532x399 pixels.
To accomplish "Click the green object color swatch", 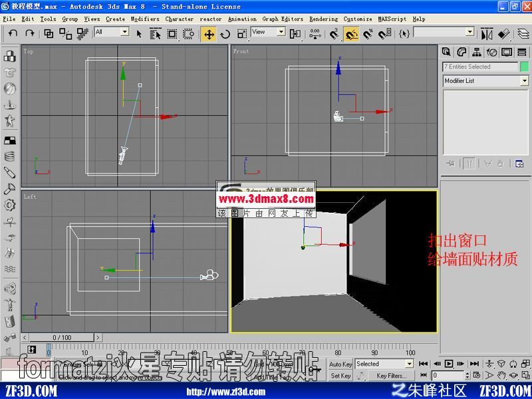I will pyautogui.click(x=525, y=66).
